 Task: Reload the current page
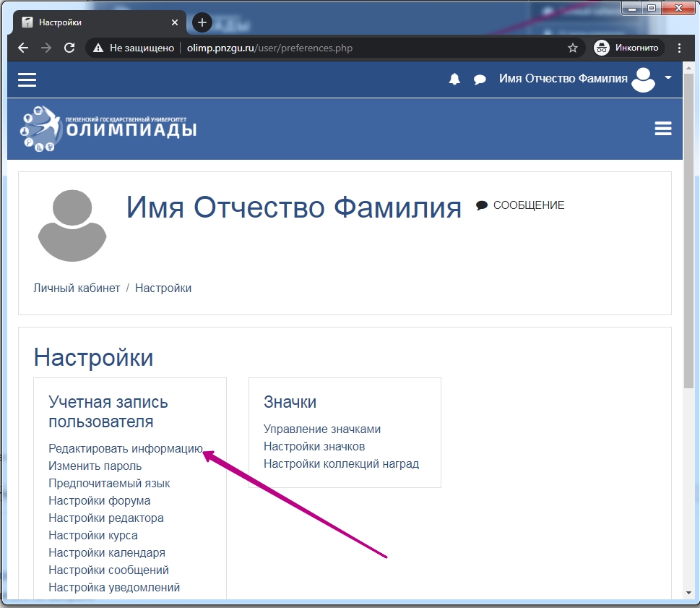coord(69,48)
